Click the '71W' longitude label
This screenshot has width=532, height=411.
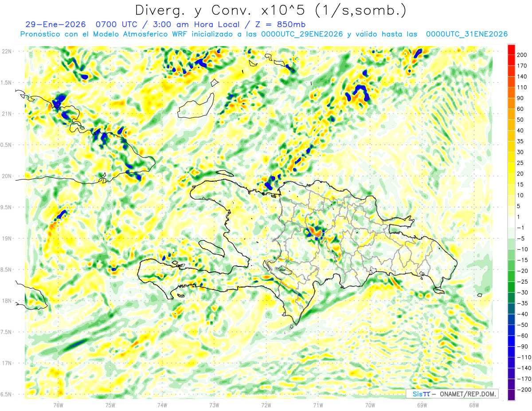coord(318,405)
